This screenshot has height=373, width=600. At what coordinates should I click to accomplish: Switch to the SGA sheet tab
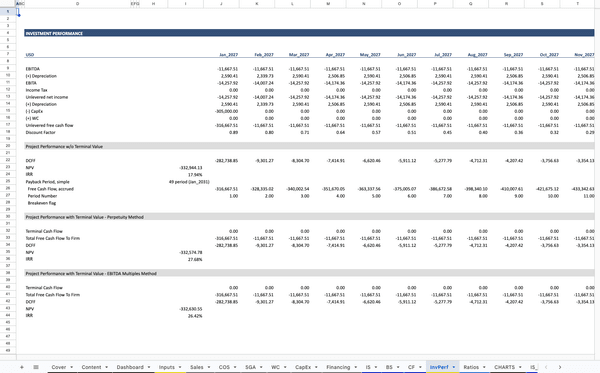250,367
